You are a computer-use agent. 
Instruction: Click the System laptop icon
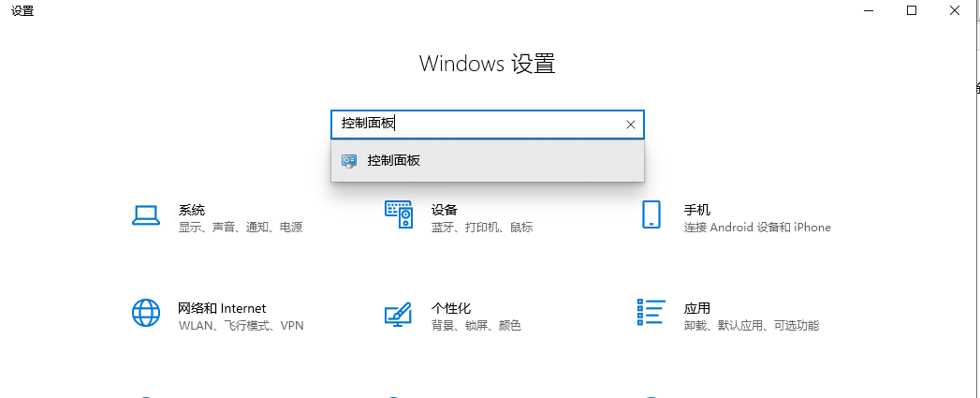[x=146, y=215]
